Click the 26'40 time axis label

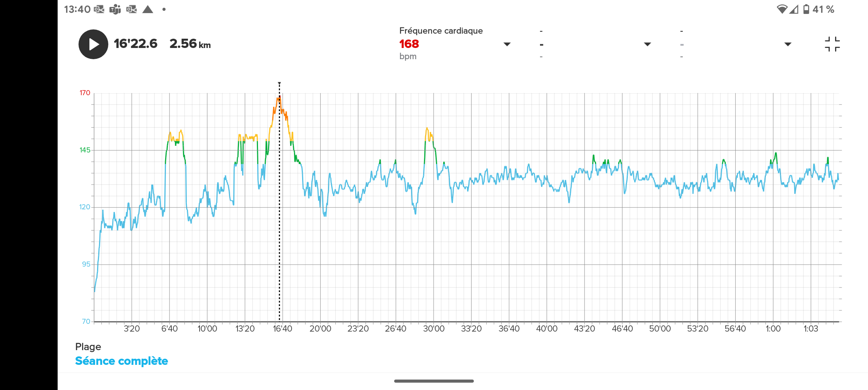coord(396,329)
